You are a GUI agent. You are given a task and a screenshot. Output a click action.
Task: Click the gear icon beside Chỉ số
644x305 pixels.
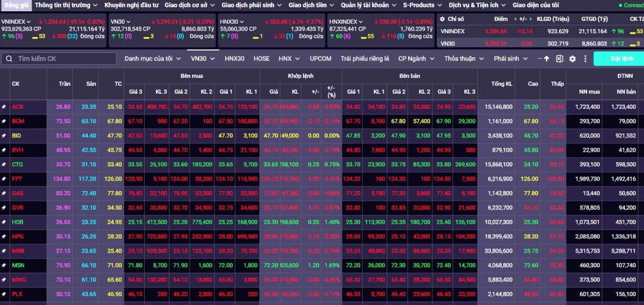tap(442, 19)
